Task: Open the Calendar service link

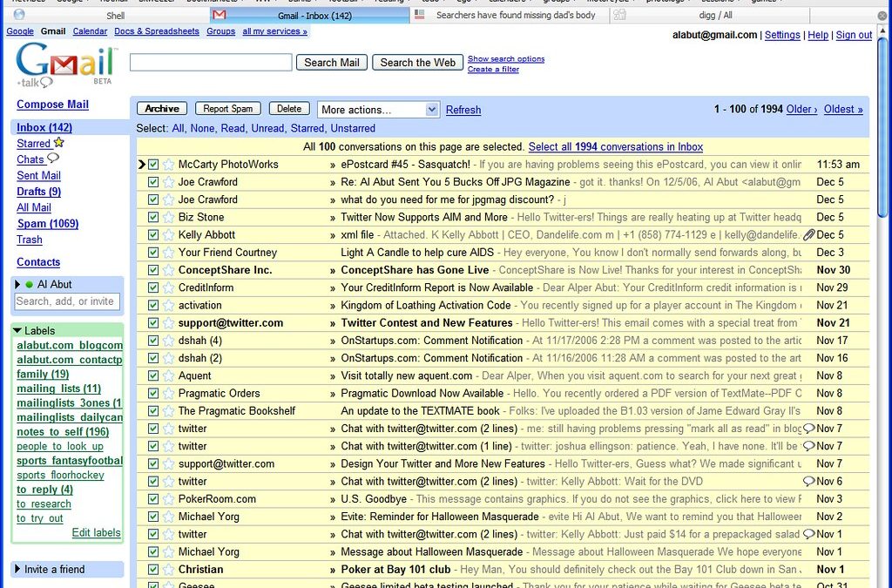Action: [x=90, y=31]
